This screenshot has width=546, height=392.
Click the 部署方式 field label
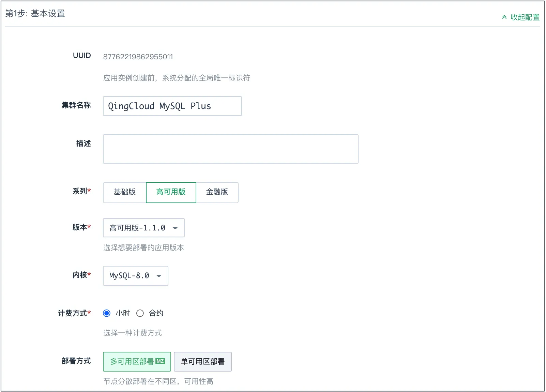(76, 361)
